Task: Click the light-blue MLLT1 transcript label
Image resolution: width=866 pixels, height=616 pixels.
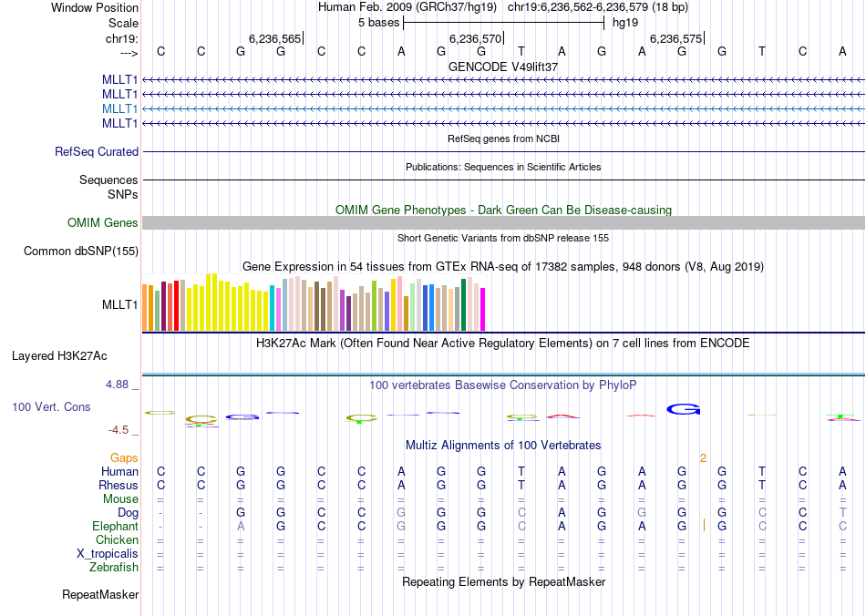Action: click(119, 108)
